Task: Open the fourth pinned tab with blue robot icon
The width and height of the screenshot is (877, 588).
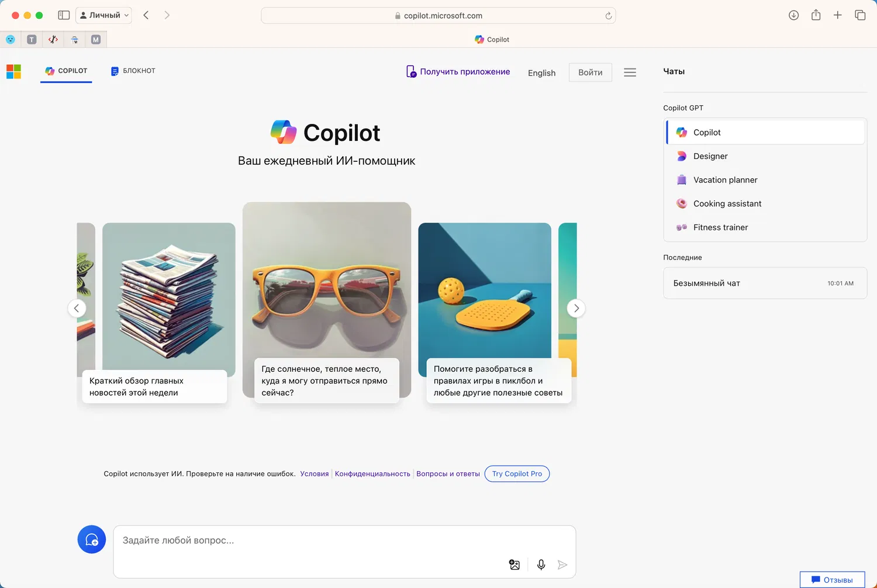Action: click(x=75, y=39)
